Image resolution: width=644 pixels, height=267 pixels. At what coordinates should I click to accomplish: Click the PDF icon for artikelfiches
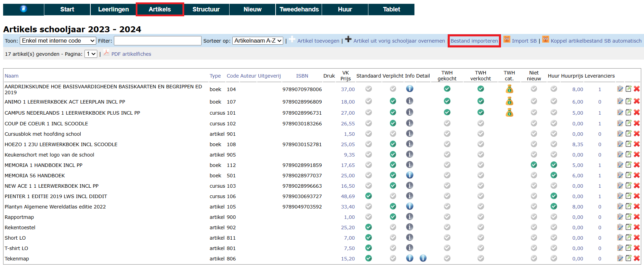pos(106,53)
